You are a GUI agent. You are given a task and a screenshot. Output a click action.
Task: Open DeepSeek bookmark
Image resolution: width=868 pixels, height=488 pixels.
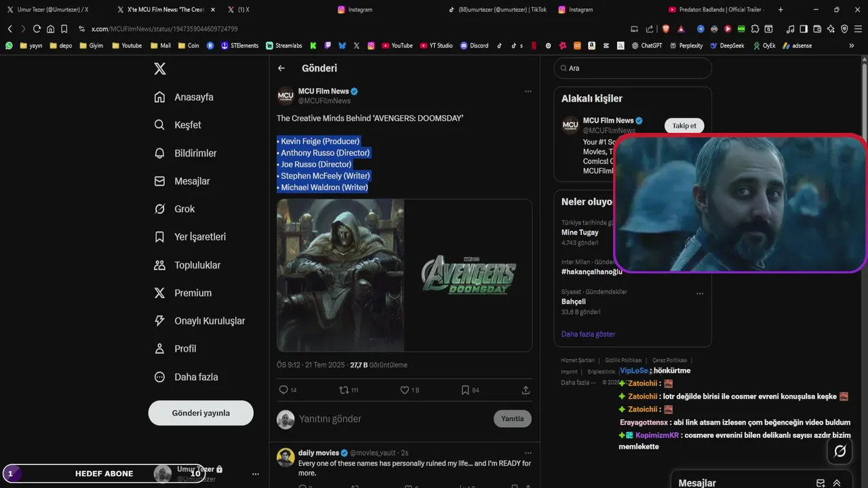tap(726, 45)
